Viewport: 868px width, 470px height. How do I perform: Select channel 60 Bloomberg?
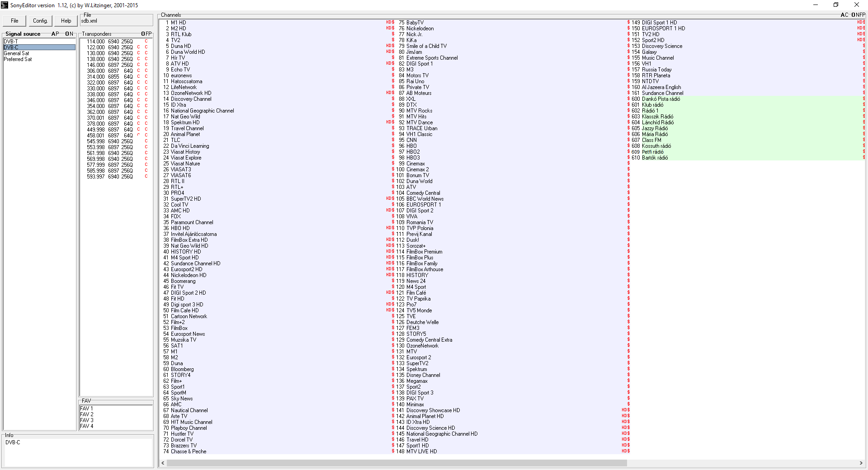click(x=278, y=369)
